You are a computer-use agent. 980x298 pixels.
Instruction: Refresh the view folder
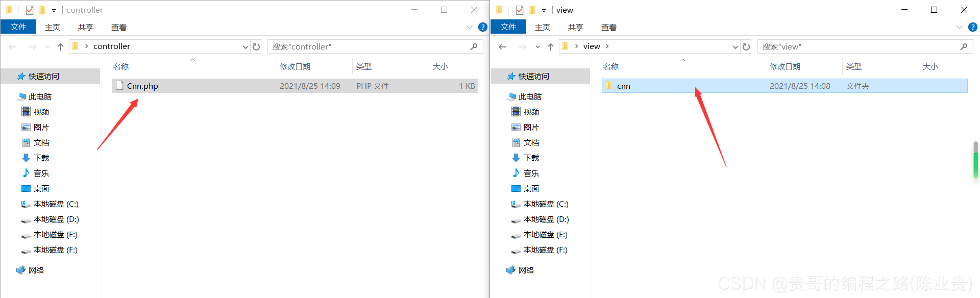click(746, 47)
